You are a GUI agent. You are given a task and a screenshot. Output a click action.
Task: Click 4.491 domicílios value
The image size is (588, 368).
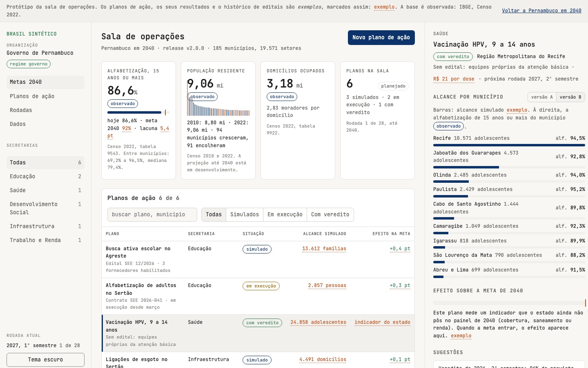(323, 359)
